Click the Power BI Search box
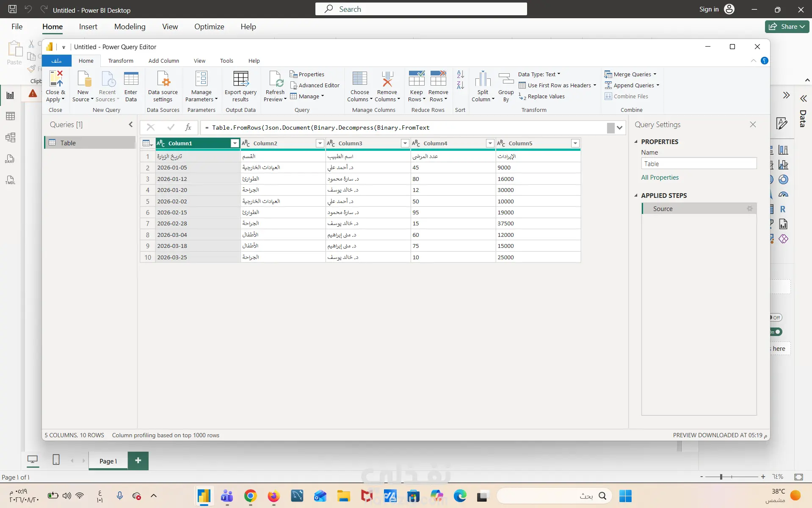Image resolution: width=812 pixels, height=508 pixels. pos(421,9)
